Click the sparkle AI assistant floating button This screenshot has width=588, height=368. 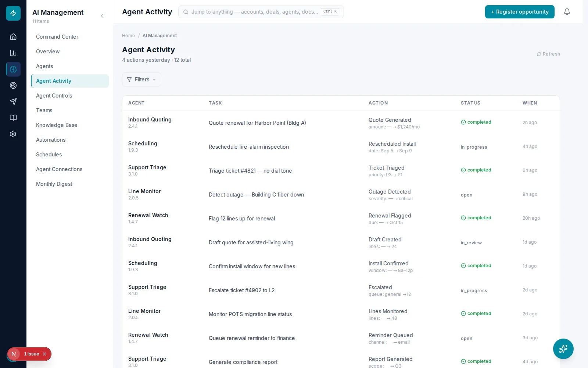(x=563, y=349)
